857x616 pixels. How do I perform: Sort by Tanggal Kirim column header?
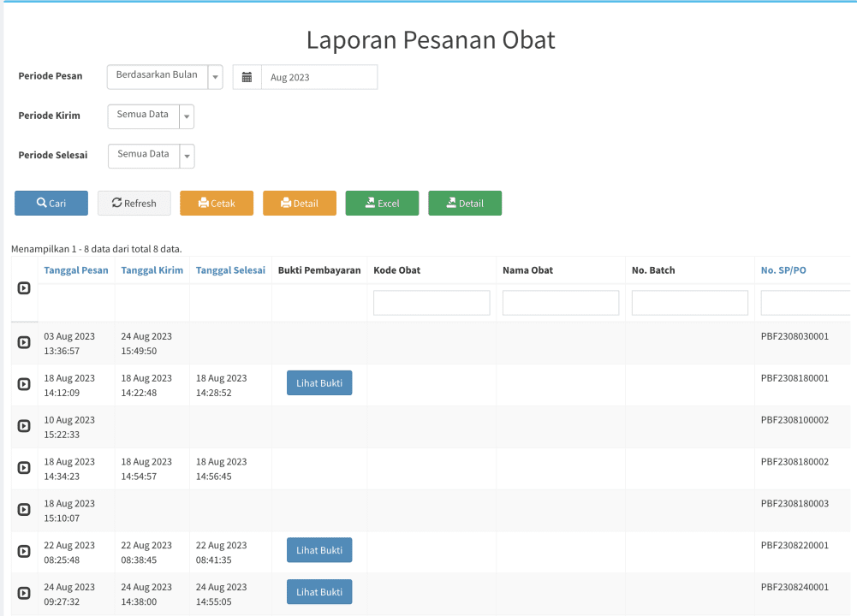tap(152, 270)
